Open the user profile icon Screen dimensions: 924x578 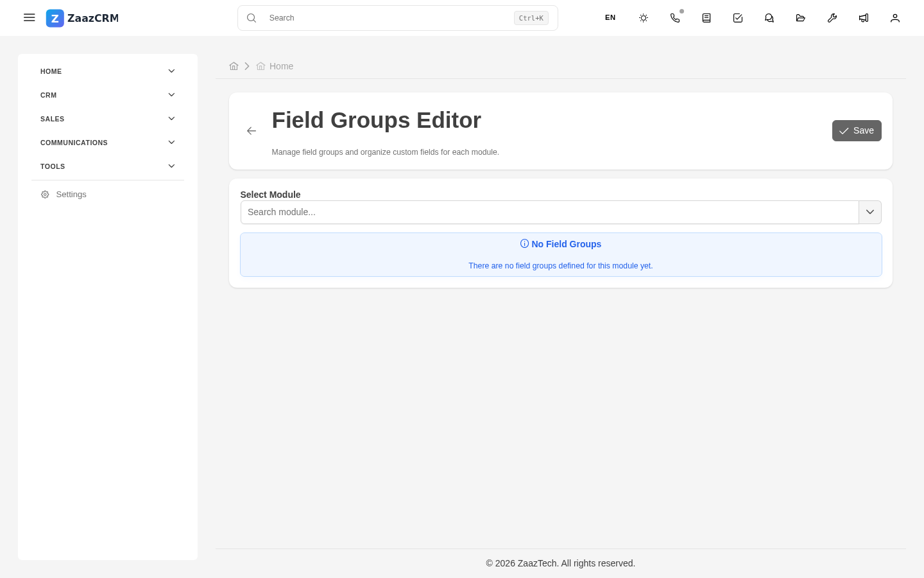click(x=895, y=18)
